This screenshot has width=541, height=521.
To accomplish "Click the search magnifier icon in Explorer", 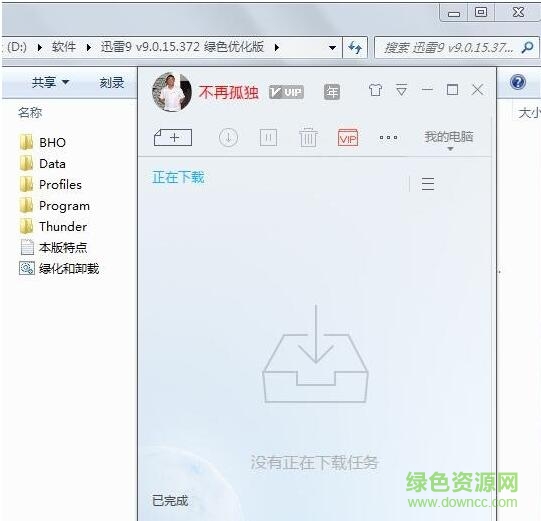I will pos(528,47).
